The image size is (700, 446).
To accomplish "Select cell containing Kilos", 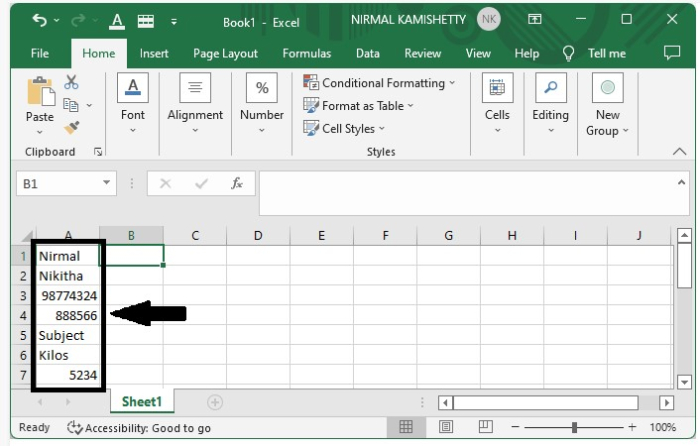I will coord(68,355).
